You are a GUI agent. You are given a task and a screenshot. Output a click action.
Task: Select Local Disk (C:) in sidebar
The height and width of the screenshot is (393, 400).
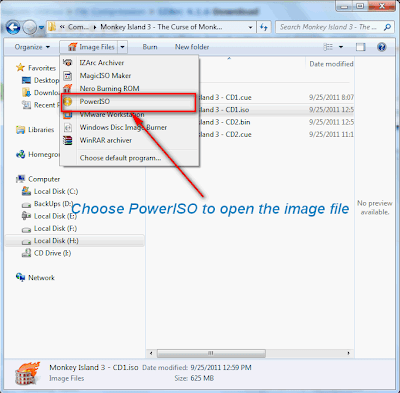tap(50, 191)
